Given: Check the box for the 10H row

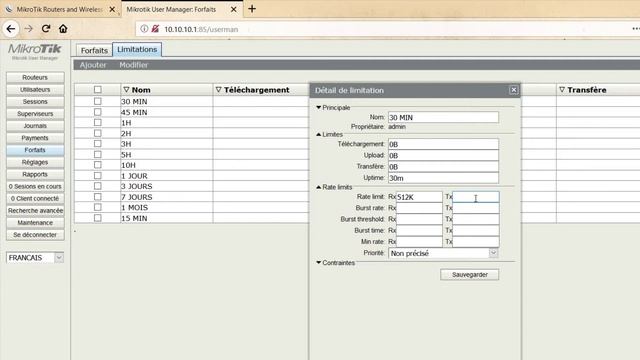Looking at the screenshot, I should 98,164.
